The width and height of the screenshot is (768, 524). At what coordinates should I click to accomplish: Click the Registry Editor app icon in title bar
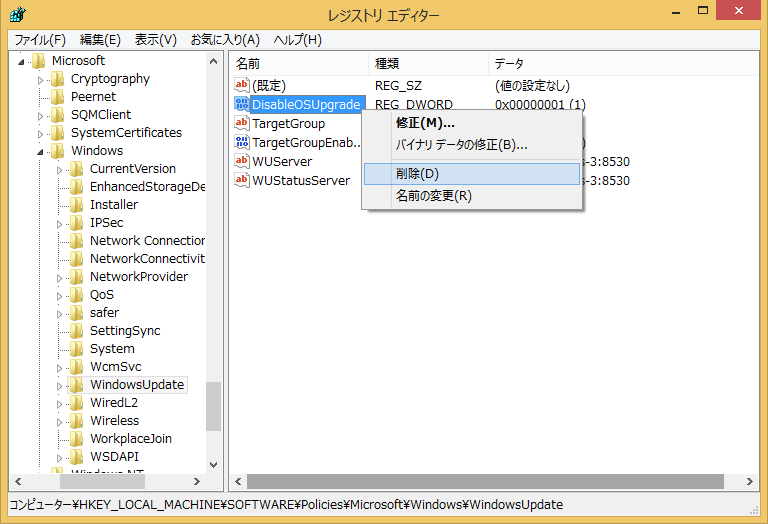pyautogui.click(x=17, y=14)
